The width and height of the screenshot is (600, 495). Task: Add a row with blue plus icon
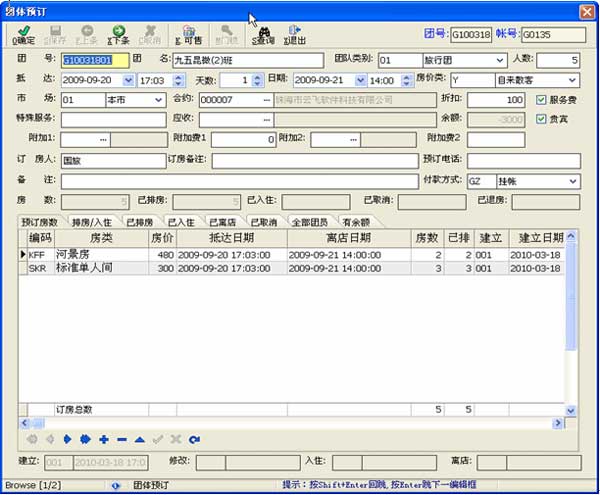(104, 440)
